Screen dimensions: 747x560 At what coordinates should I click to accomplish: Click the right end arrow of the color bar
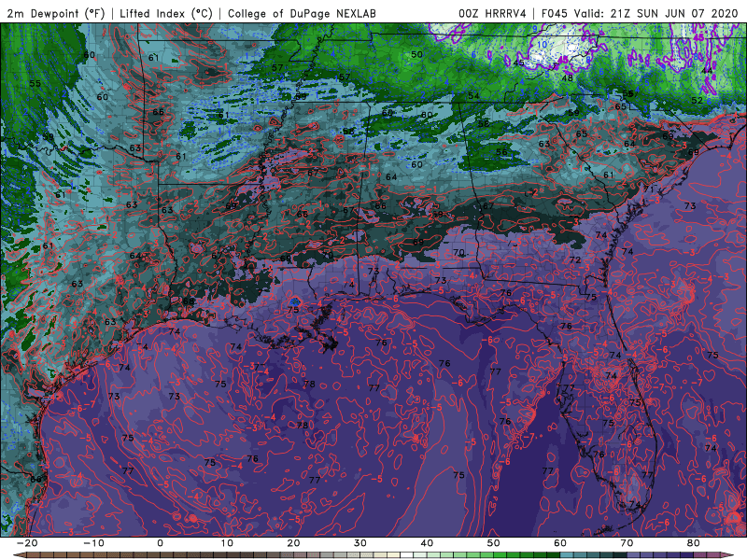click(728, 555)
